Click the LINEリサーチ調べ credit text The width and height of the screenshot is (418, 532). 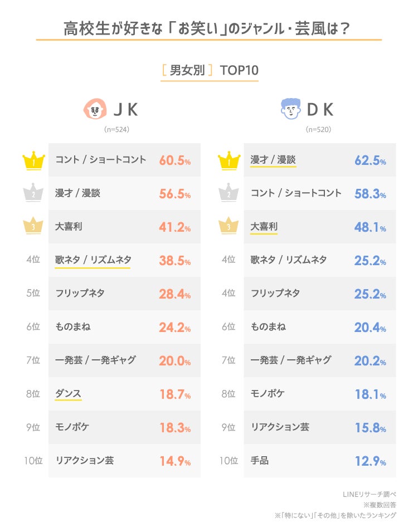click(369, 494)
